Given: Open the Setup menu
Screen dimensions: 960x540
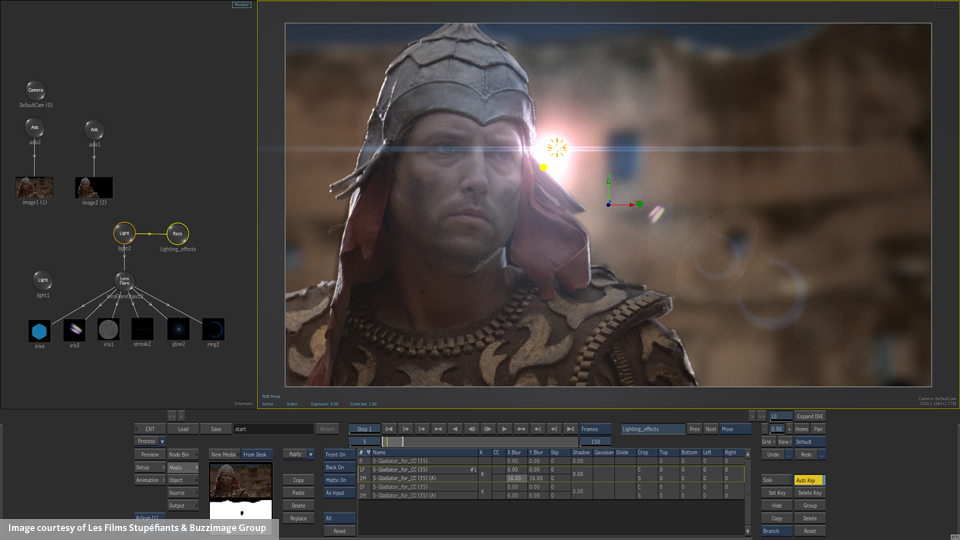Looking at the screenshot, I should click(149, 467).
